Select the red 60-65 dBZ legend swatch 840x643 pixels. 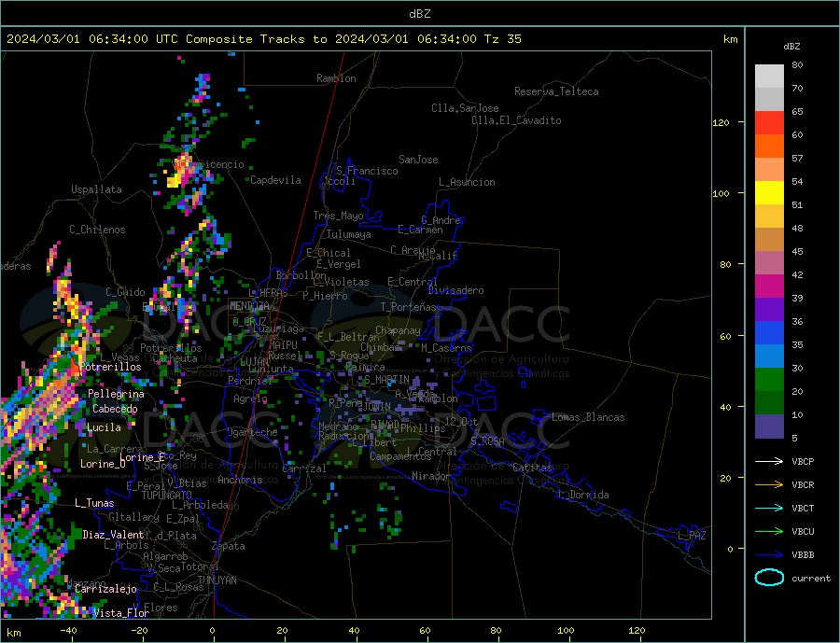(x=769, y=122)
